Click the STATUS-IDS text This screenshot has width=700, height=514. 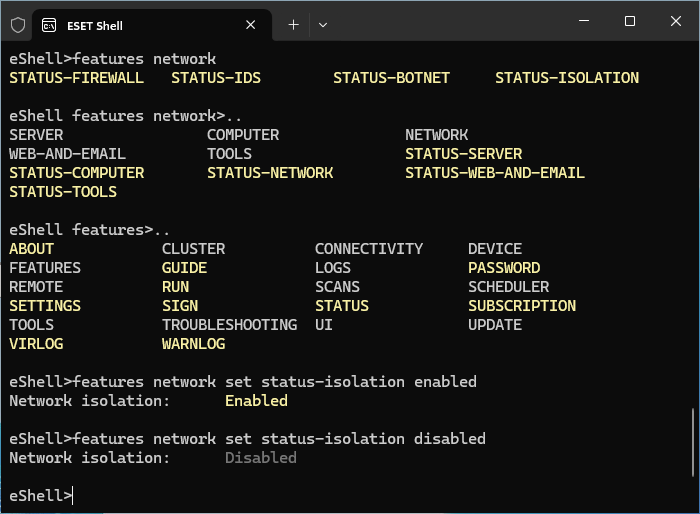click(216, 78)
